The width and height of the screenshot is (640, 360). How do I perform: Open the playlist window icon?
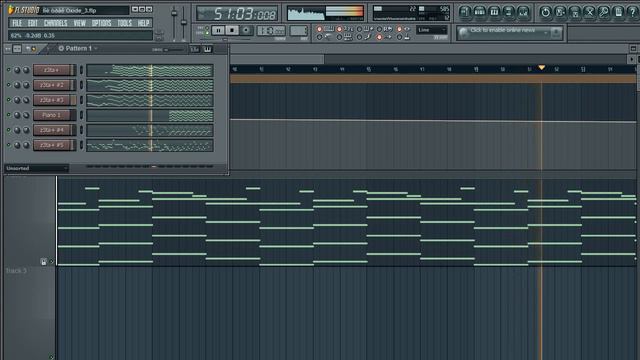(x=465, y=12)
